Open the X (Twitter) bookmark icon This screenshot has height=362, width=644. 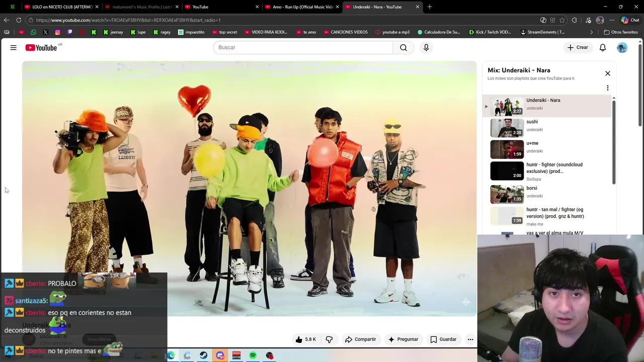45,32
